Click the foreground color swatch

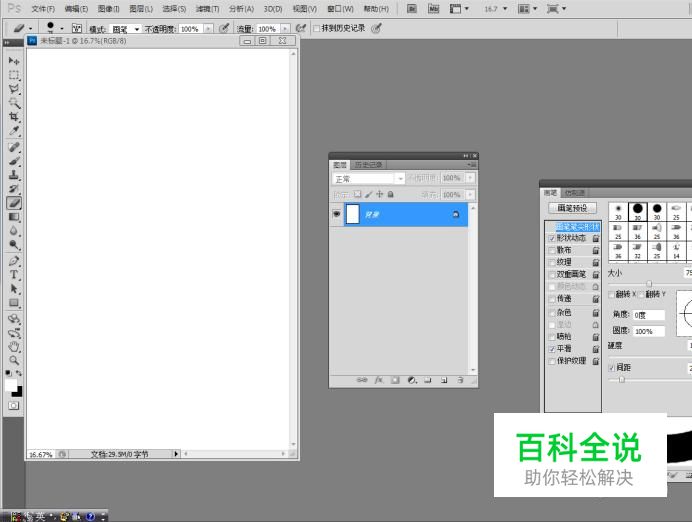pyautogui.click(x=11, y=384)
